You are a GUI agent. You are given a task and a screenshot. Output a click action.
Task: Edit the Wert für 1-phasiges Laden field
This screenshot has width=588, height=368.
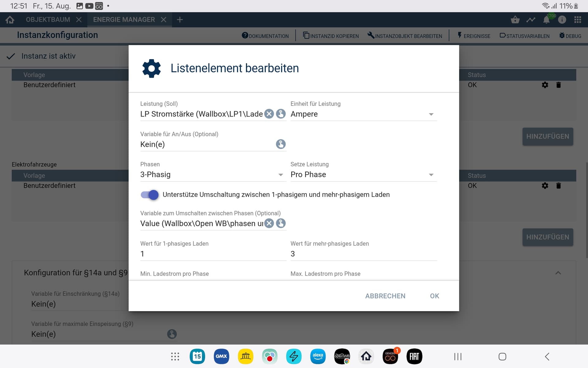tap(213, 254)
